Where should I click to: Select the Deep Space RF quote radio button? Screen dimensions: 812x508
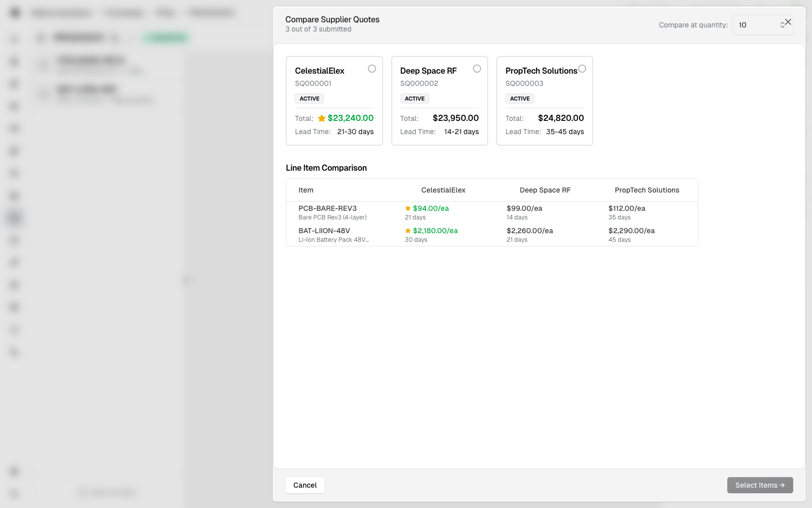[x=477, y=69]
